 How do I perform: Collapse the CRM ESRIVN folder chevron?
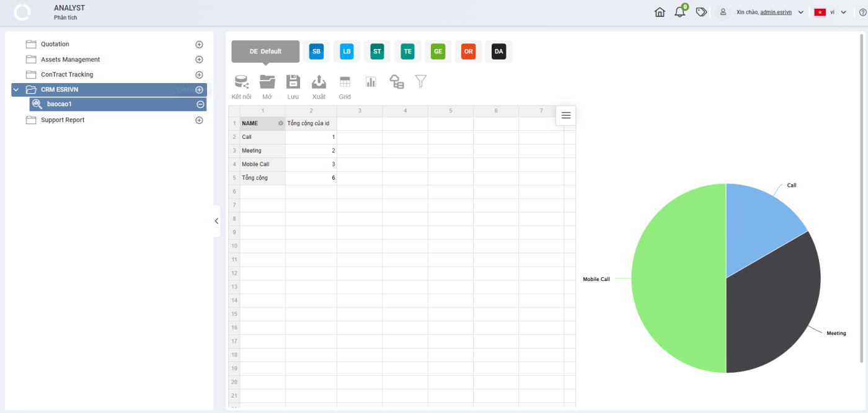point(16,90)
